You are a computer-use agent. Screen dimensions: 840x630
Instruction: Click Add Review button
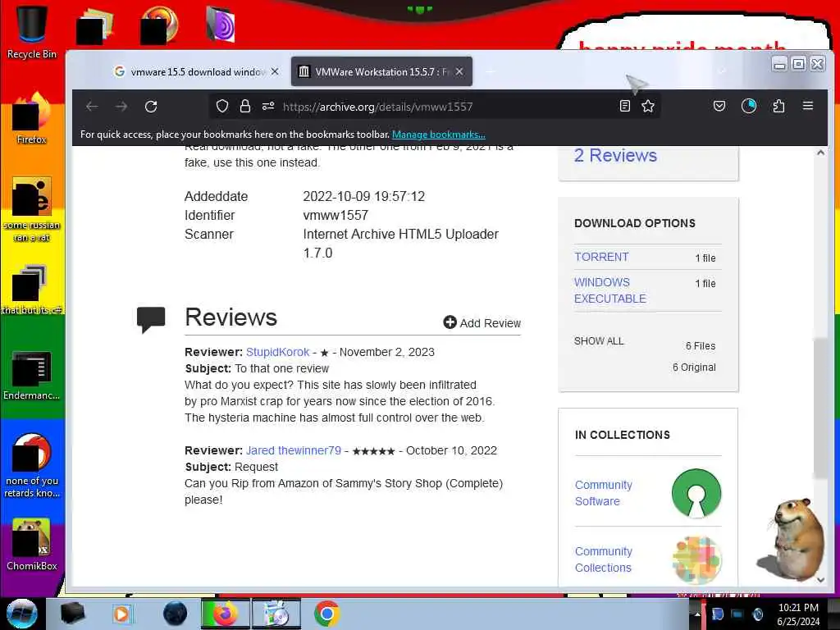pos(482,322)
